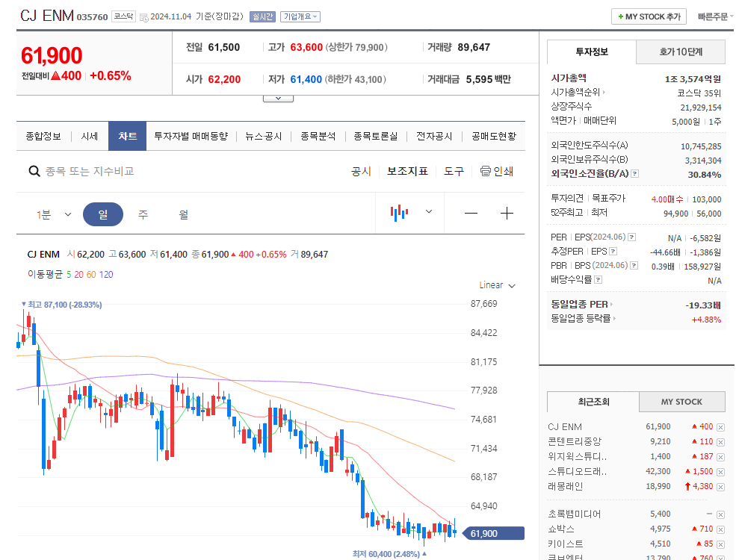Image resolution: width=736 pixels, height=560 pixels.
Task: Remove 스튜디오드래곤 row with x icon
Action: click(x=720, y=472)
